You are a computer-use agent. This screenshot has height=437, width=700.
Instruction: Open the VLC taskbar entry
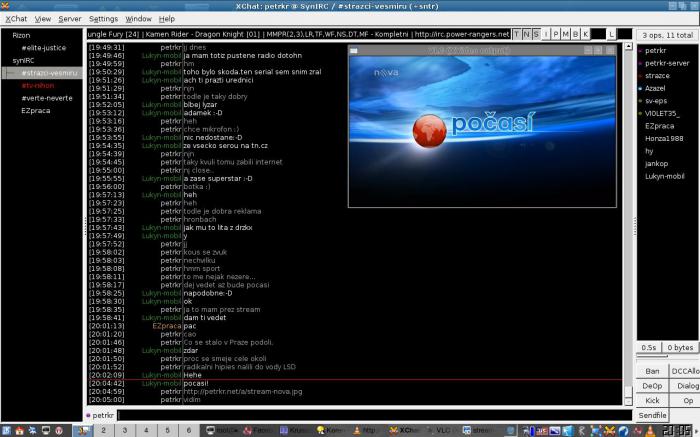tap(440, 430)
